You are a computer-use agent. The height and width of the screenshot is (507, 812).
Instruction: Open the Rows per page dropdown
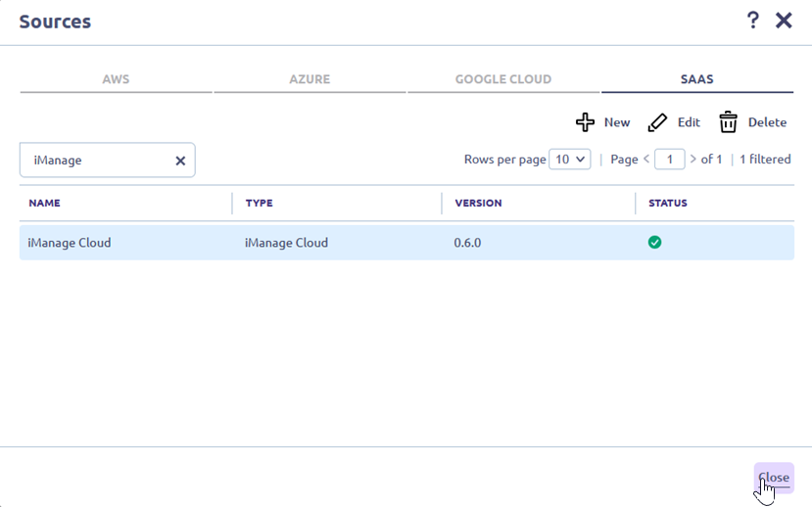point(570,160)
